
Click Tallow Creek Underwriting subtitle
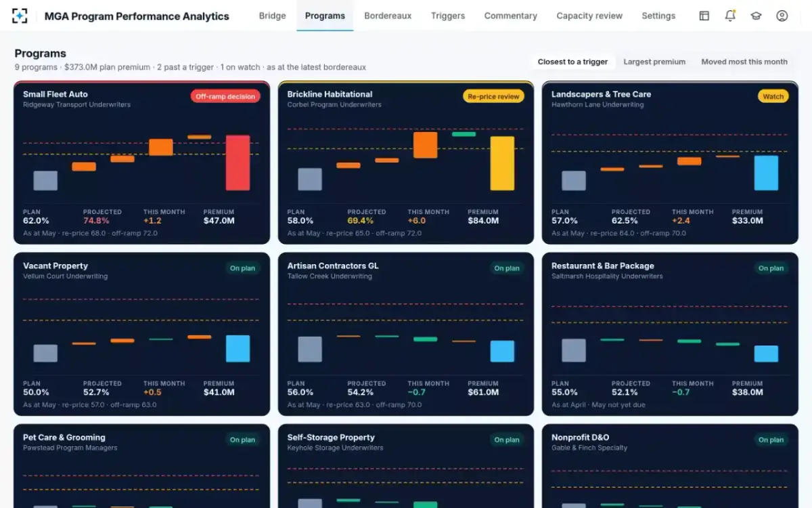click(x=330, y=276)
